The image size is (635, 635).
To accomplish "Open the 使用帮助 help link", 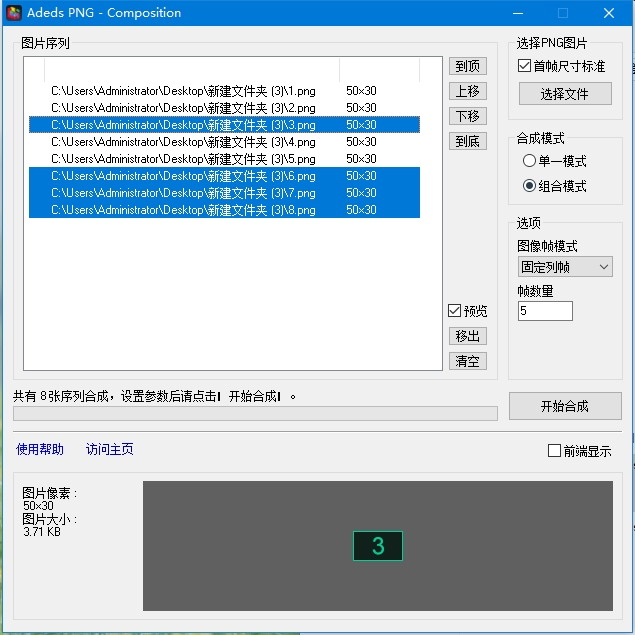I will coord(40,449).
